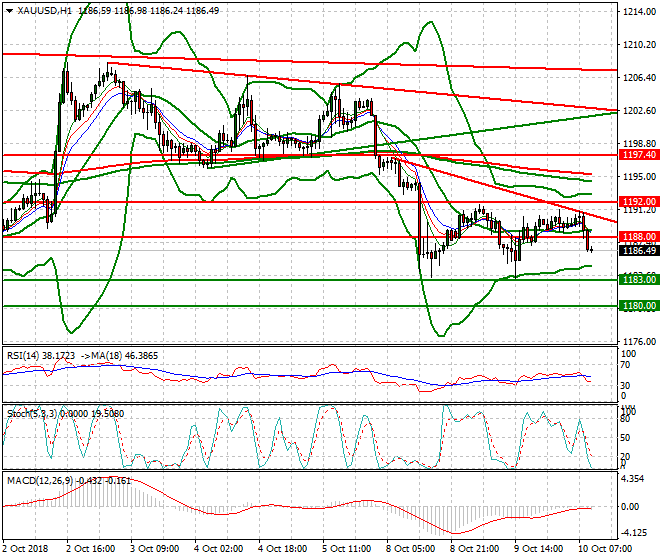Select the MACD -4.125 scale value
Viewport: 660px width, 560px height.
coord(633,533)
